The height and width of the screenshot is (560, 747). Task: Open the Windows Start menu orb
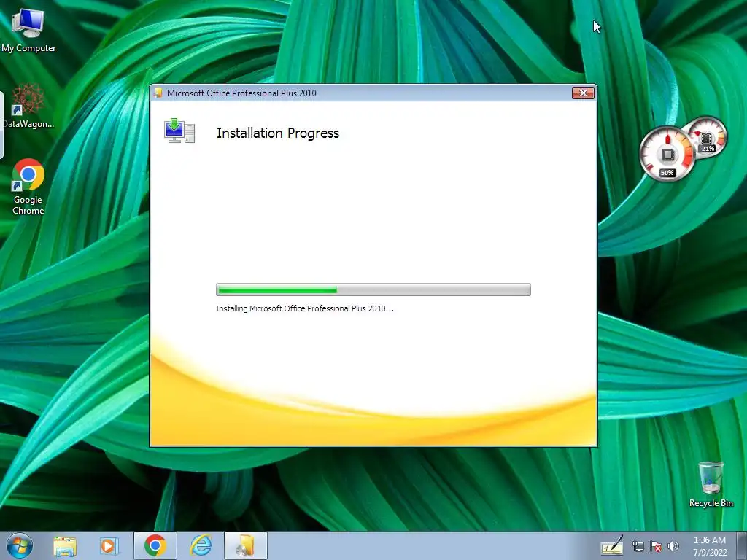20,545
